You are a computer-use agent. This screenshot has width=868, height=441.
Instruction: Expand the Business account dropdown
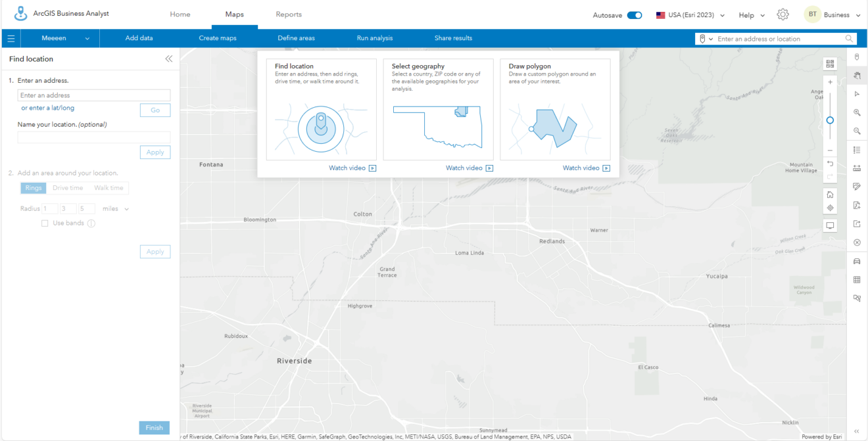842,15
